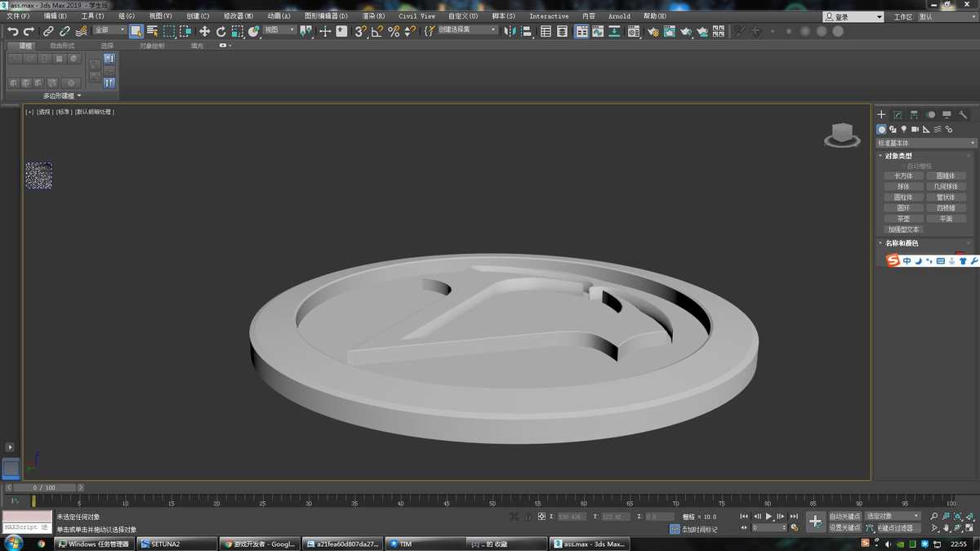Activate the Select Object tool

tap(136, 31)
